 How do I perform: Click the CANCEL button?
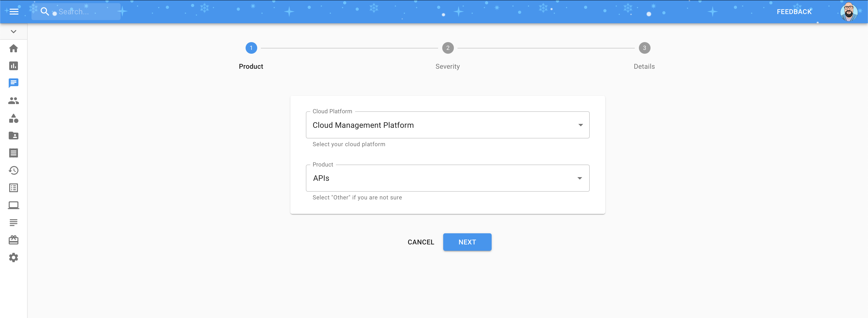(420, 242)
